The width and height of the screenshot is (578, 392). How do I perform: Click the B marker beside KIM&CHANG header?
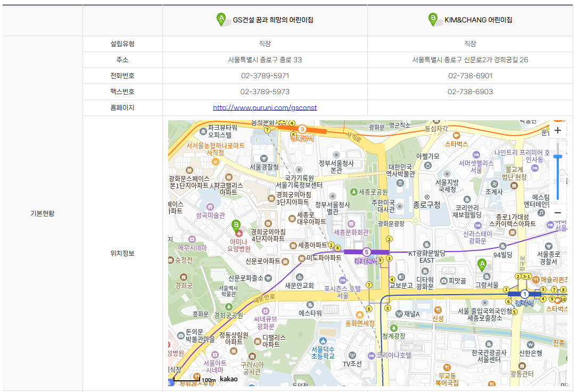(x=433, y=19)
